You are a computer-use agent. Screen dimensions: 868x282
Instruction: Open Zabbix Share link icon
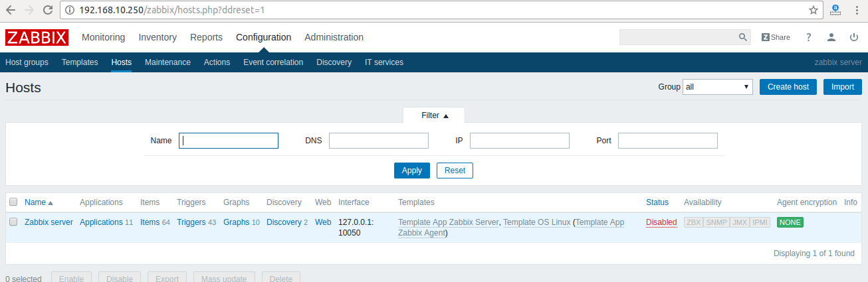(x=776, y=37)
